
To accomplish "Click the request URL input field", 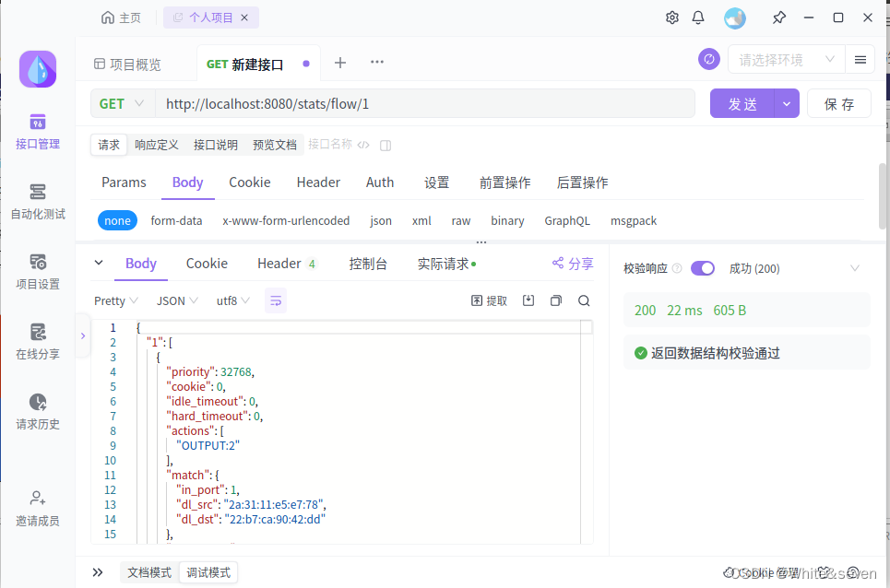I will click(424, 103).
